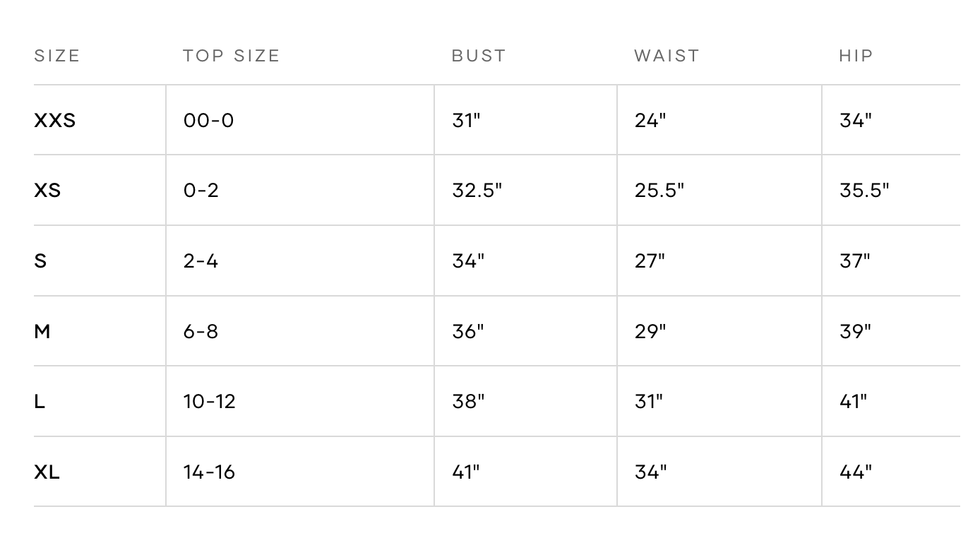Click the 38" bust value for L
This screenshot has height=538, width=980.
468,401
